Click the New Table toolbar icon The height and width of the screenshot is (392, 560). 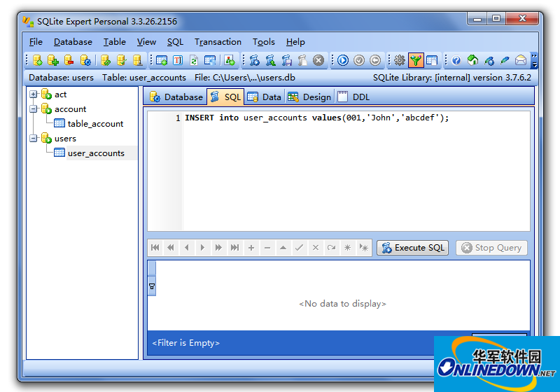point(162,60)
